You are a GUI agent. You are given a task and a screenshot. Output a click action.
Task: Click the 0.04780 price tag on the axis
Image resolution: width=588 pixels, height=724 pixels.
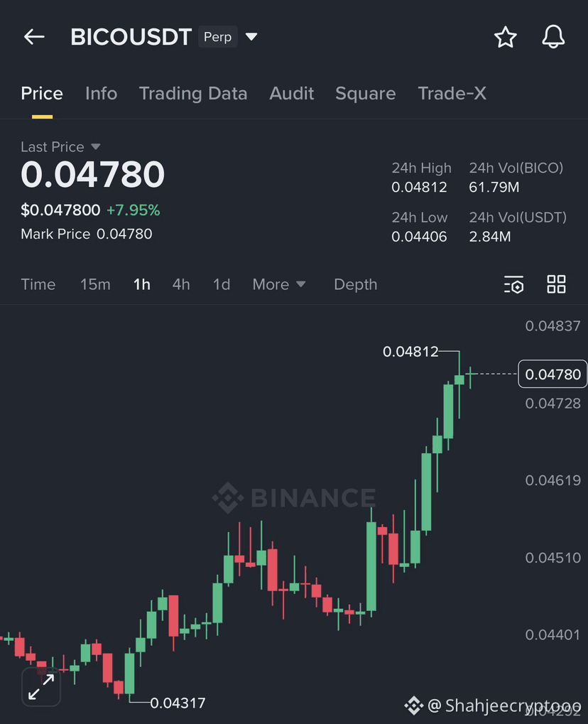click(x=552, y=374)
